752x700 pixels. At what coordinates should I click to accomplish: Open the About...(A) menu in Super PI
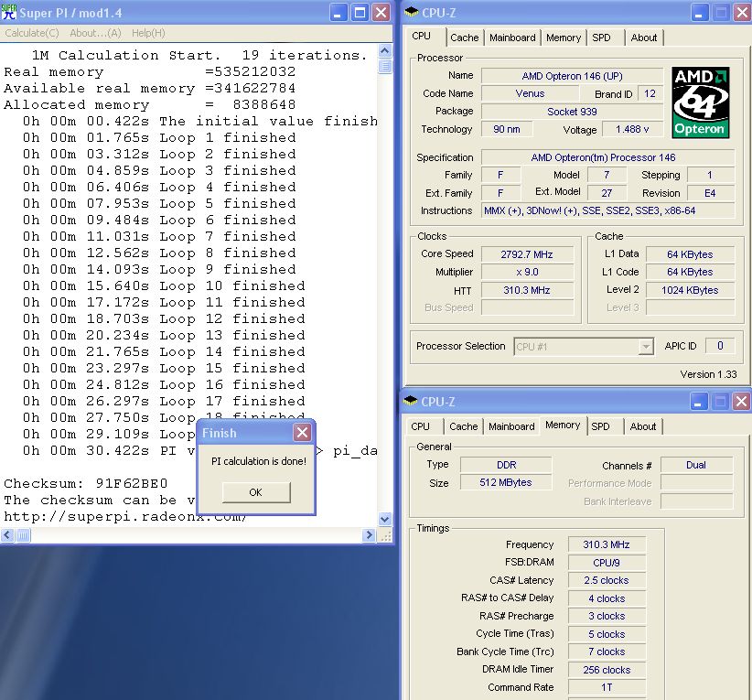click(x=96, y=33)
